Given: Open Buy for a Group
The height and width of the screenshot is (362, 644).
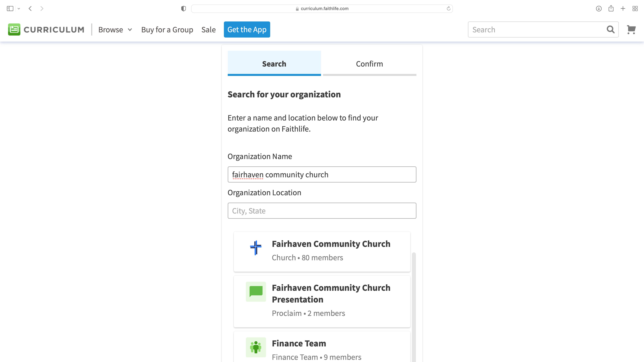Looking at the screenshot, I should (x=167, y=29).
